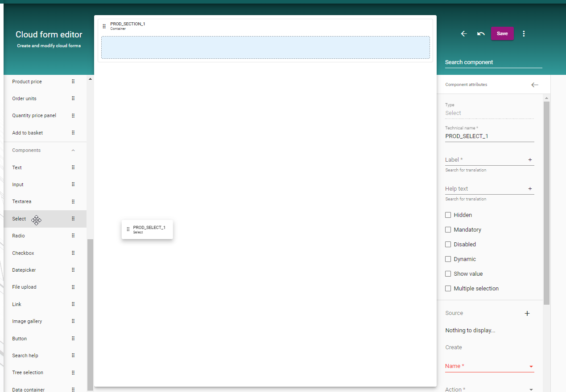Click drag handle for Textarea component
This screenshot has height=392, width=566.
coord(73,201)
